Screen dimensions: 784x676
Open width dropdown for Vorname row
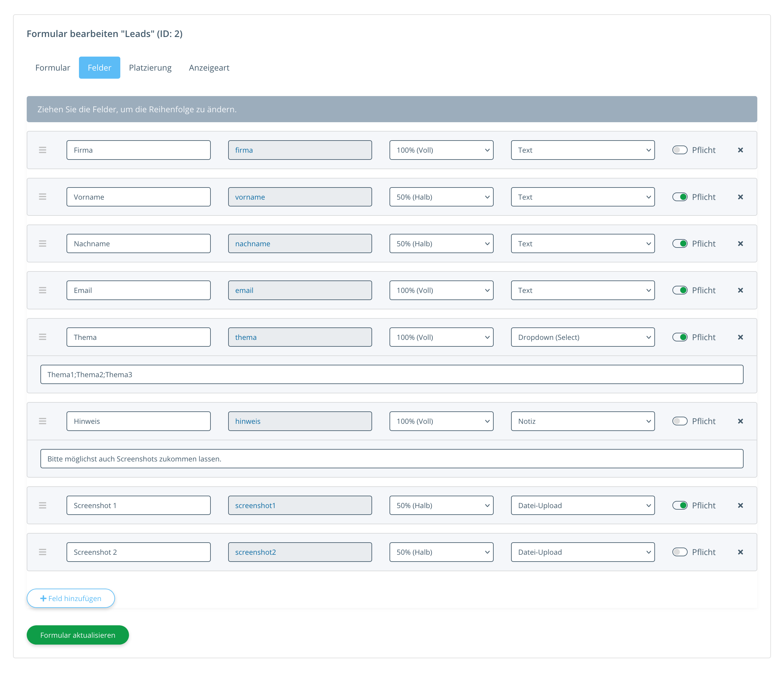441,197
